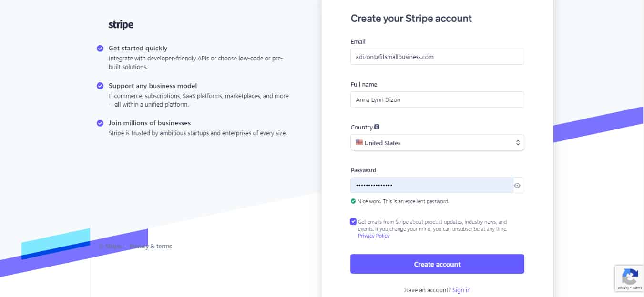
Task: Click the United States flag icon
Action: [x=359, y=142]
